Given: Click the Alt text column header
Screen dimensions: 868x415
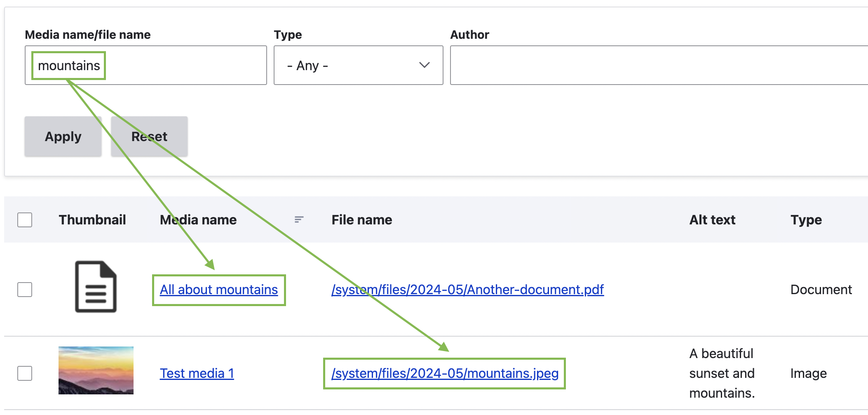Looking at the screenshot, I should pyautogui.click(x=712, y=220).
